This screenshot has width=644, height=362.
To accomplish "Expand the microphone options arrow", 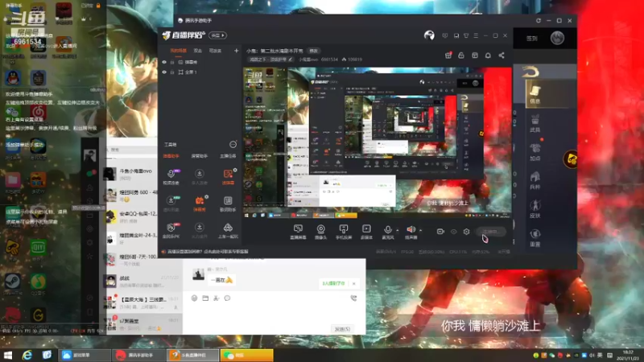I will point(397,230).
